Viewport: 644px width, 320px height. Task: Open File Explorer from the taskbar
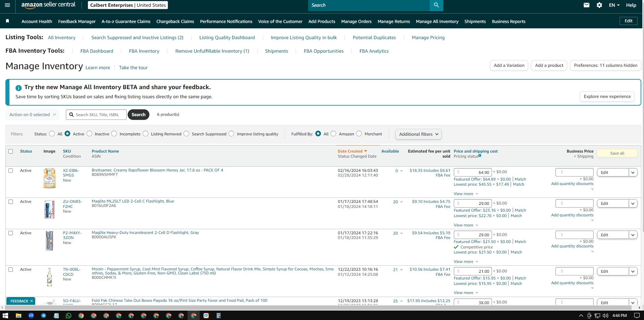pos(19,316)
